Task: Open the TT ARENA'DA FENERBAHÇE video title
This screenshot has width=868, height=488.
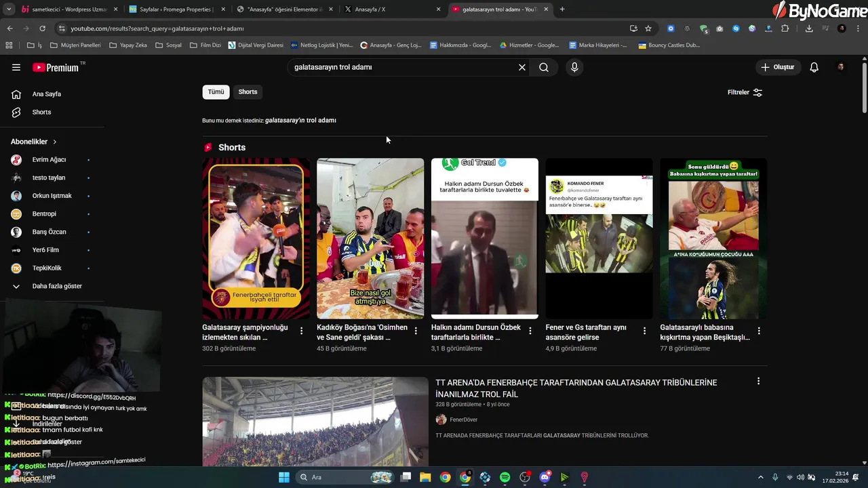Action: (576, 388)
